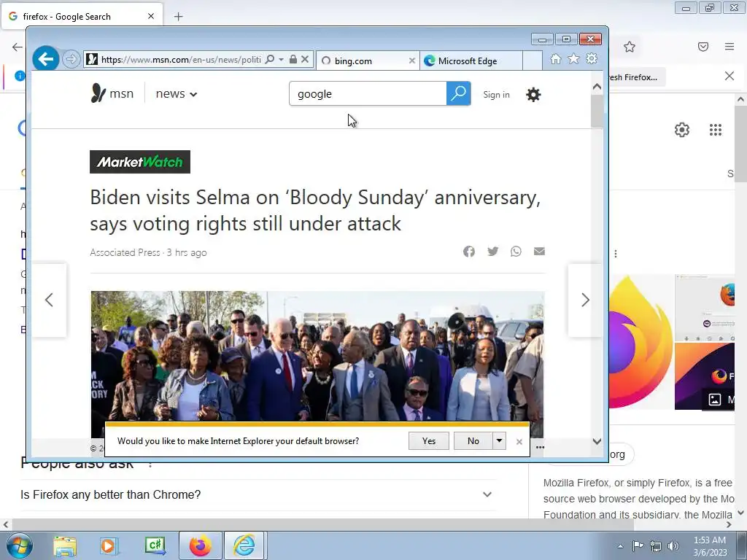Click the Firefox back button
The image size is (747, 560).
coord(18,47)
